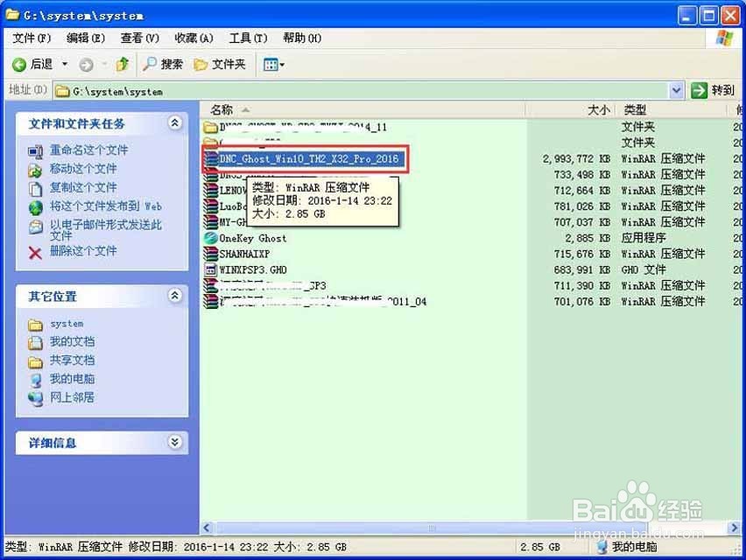Click the Go (转到) button
This screenshot has width=746, height=560.
713,90
